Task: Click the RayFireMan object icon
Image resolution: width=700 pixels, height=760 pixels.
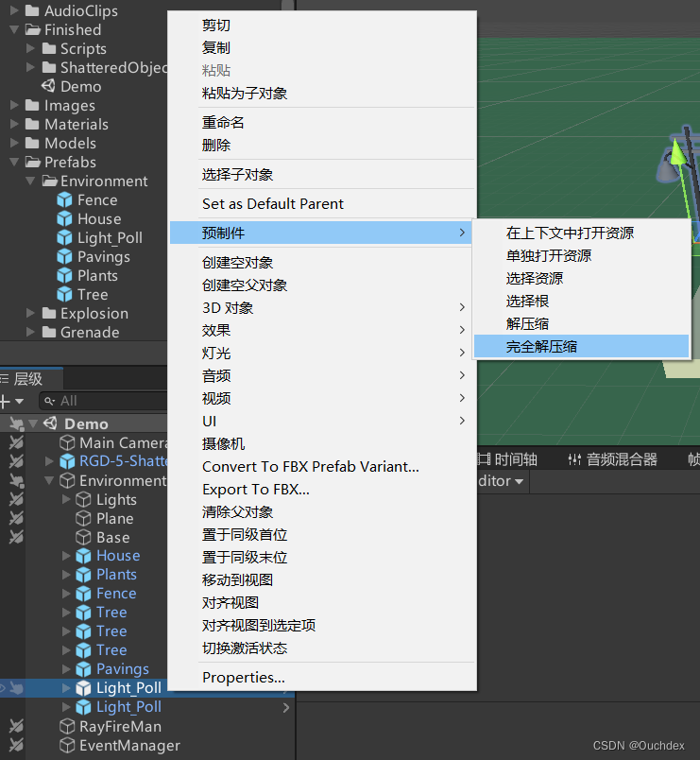Action: [x=67, y=726]
